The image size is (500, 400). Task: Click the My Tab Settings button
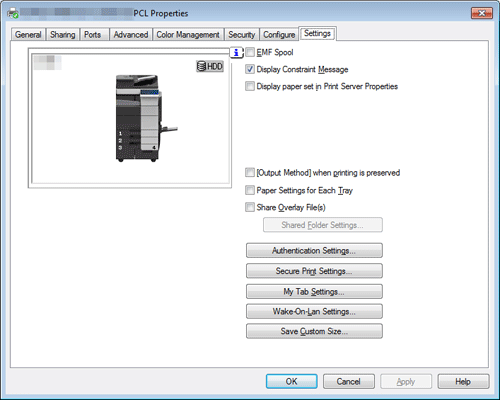(x=314, y=292)
